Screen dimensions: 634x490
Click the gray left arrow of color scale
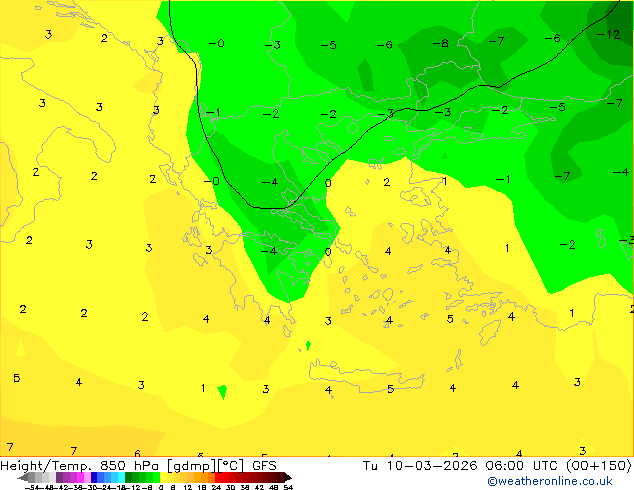coord(23,478)
